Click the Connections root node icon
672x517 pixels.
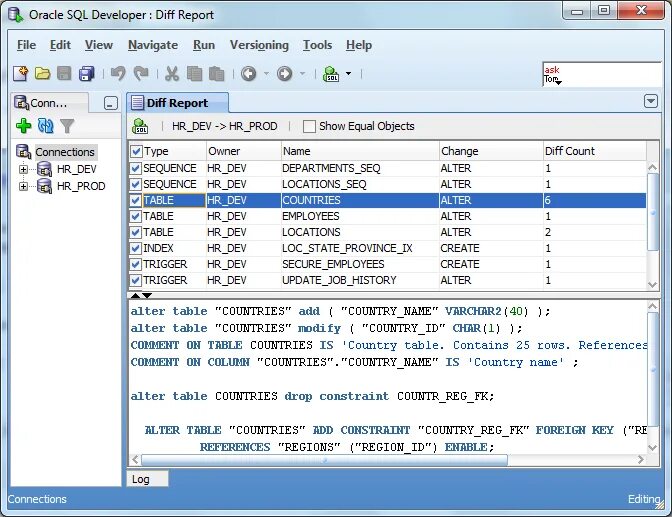coord(23,152)
